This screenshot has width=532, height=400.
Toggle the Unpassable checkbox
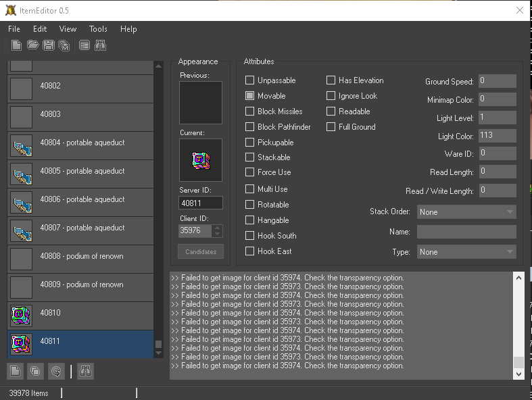point(249,80)
